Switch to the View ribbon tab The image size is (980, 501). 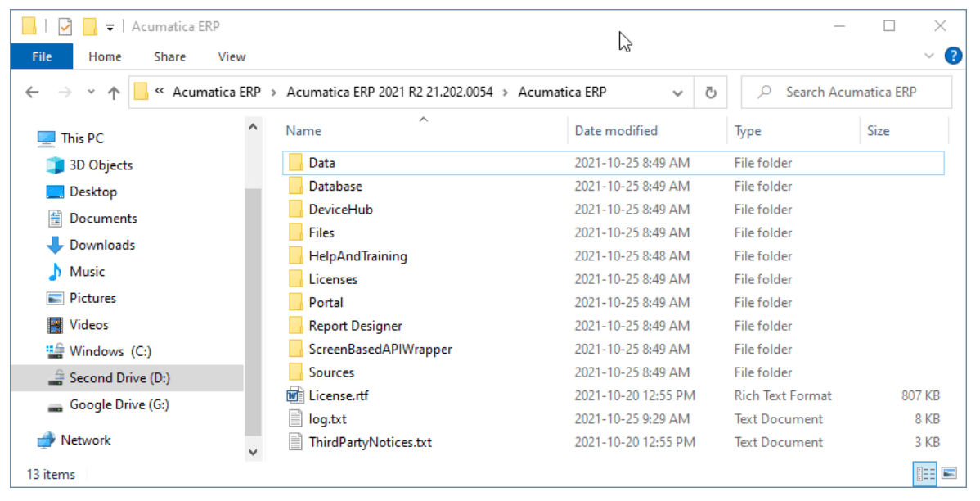pos(232,56)
